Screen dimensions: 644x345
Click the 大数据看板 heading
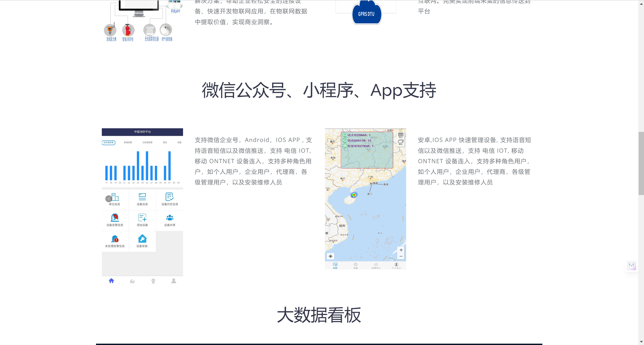click(319, 315)
